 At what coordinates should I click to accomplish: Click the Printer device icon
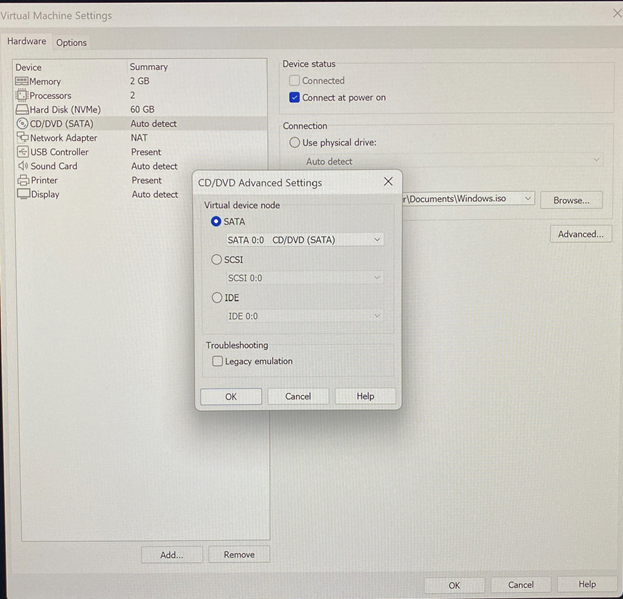point(22,180)
